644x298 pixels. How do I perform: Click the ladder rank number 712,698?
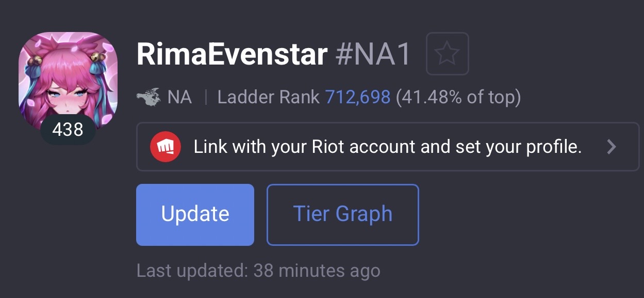pyautogui.click(x=357, y=97)
